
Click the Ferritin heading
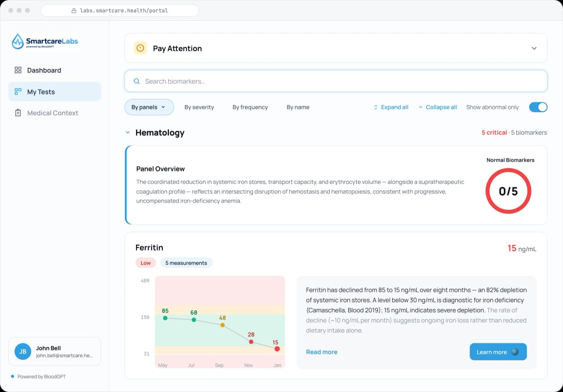click(149, 248)
